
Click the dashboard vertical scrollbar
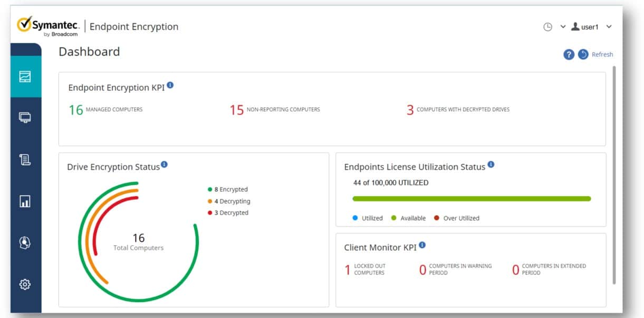[x=614, y=175]
